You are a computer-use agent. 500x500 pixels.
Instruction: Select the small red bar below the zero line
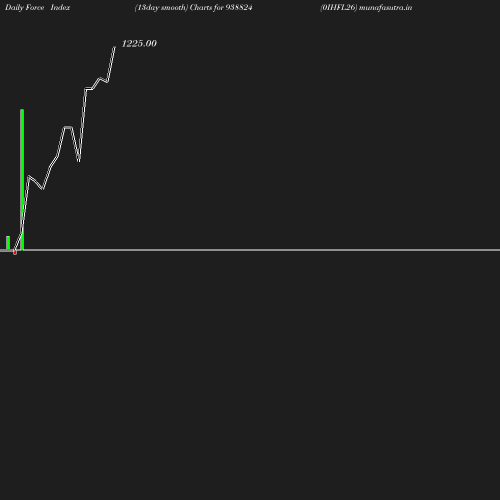15,252
